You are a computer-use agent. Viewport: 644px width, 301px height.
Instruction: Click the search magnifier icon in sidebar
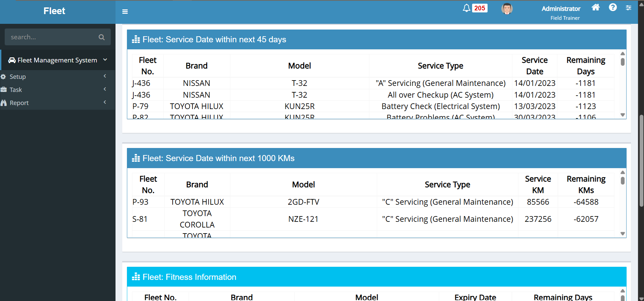coord(101,37)
